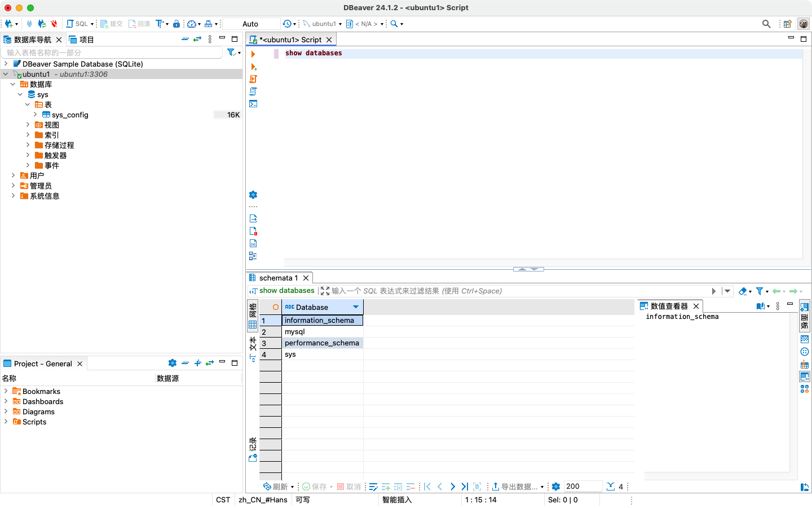This screenshot has height=508, width=812.
Task: Switch results to 文本 text view
Action: coord(253,349)
